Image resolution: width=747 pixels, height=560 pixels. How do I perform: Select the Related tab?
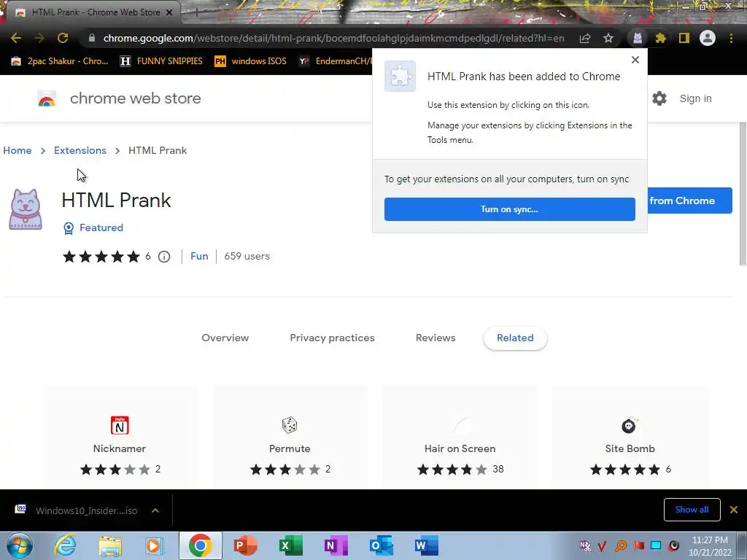click(x=515, y=338)
